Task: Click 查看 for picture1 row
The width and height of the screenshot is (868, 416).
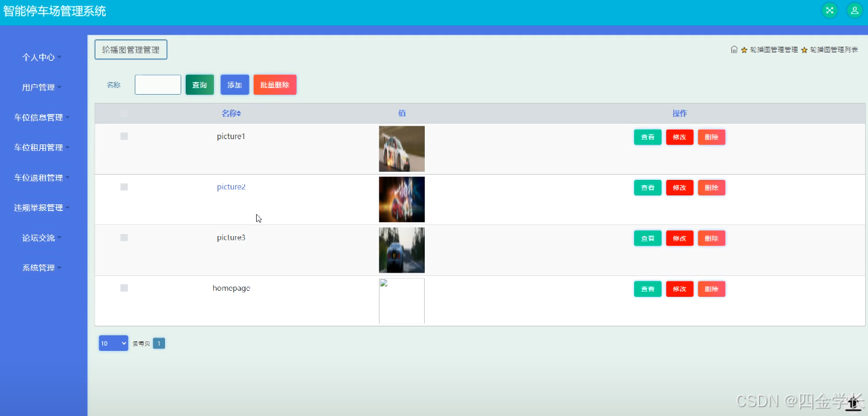Action: tap(647, 138)
